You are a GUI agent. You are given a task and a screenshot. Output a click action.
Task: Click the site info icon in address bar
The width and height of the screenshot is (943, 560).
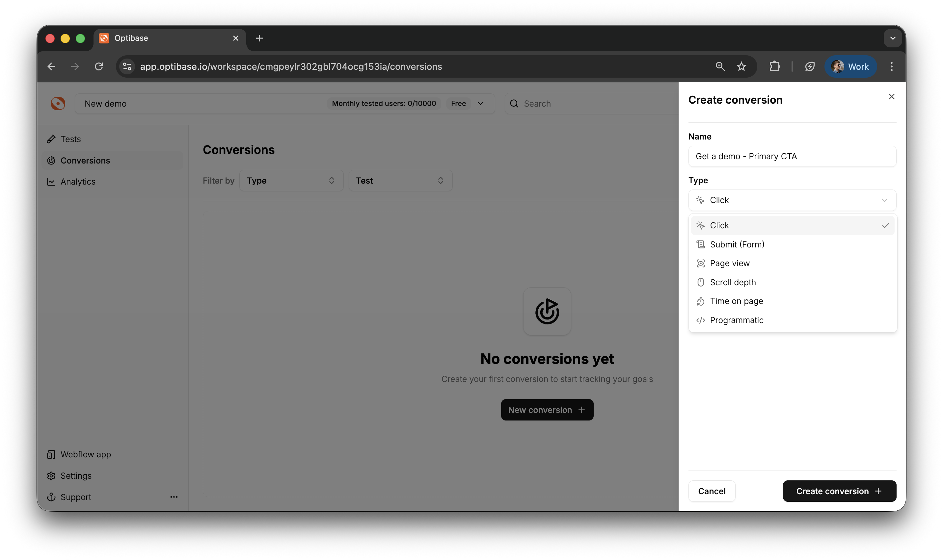127,66
